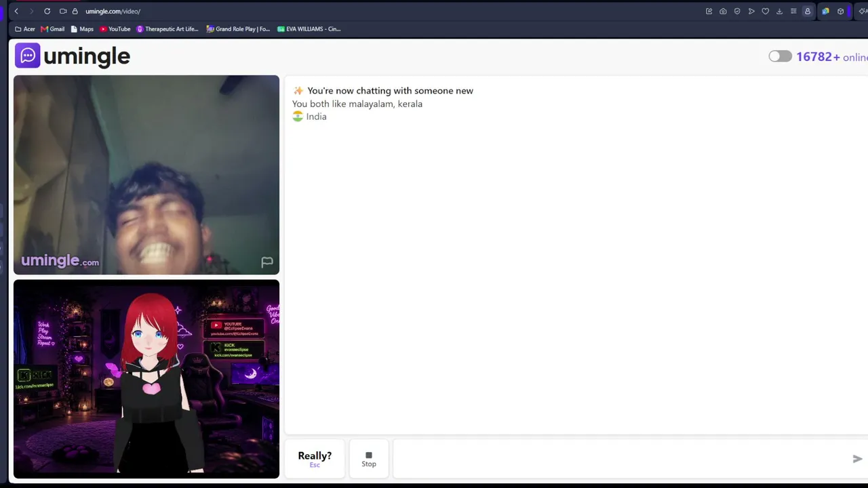Open the EVA WILLIAMS bookmark

pyautogui.click(x=309, y=29)
